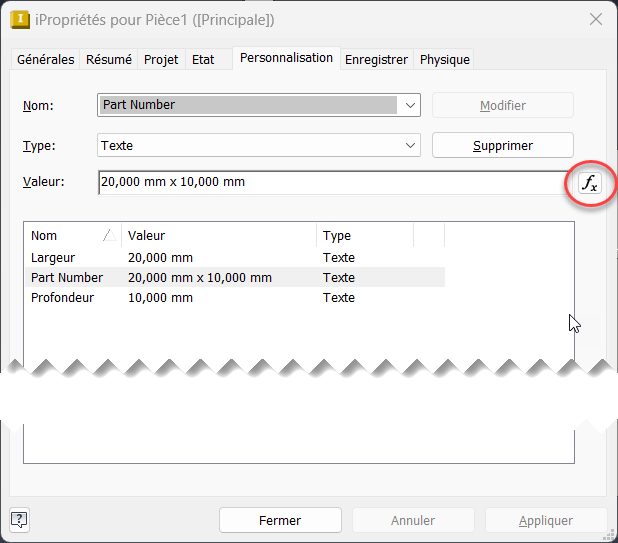This screenshot has width=618, height=543.
Task: Switch to the Enregistrer tab
Action: 376,60
